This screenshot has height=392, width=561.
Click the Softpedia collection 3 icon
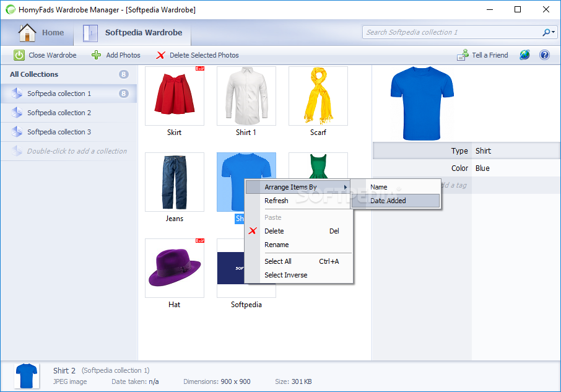17,132
